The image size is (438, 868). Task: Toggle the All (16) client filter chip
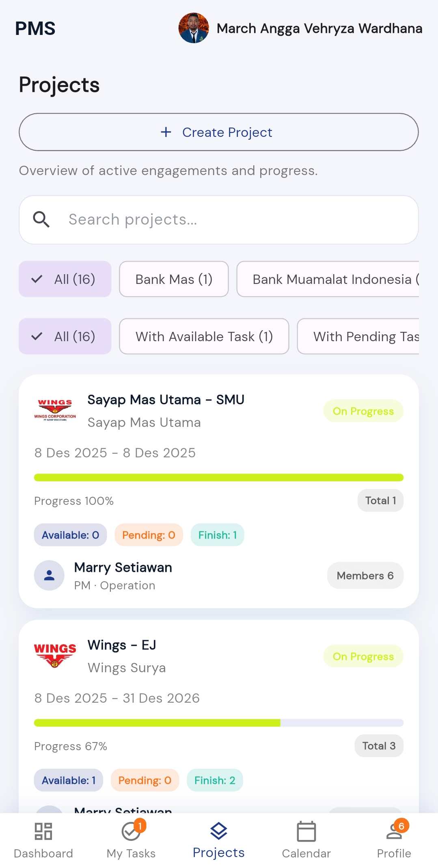point(65,279)
